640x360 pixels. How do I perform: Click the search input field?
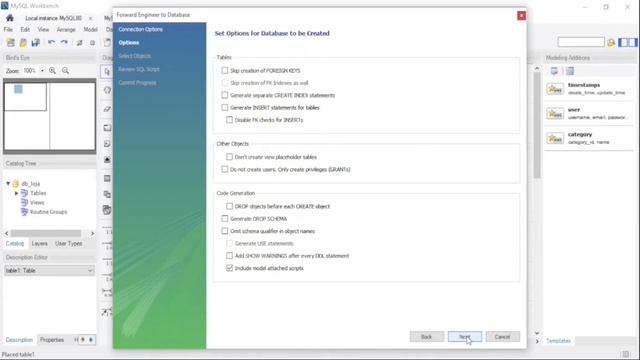point(581,42)
